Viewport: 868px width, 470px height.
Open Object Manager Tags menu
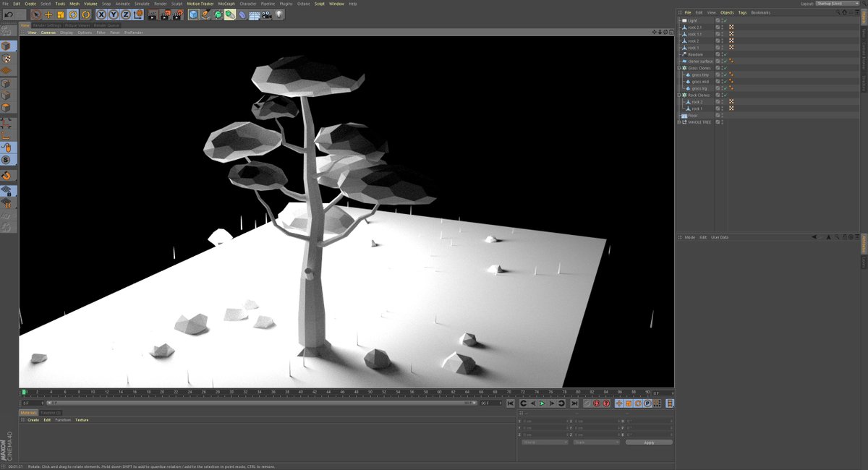tap(742, 12)
